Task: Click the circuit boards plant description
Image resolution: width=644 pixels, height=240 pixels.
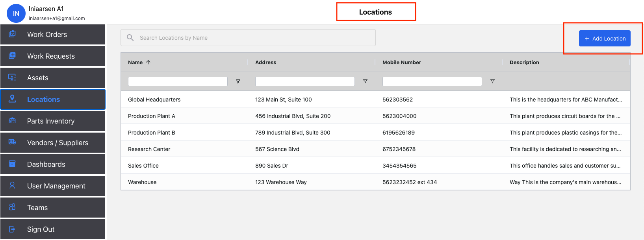Action: [565, 116]
